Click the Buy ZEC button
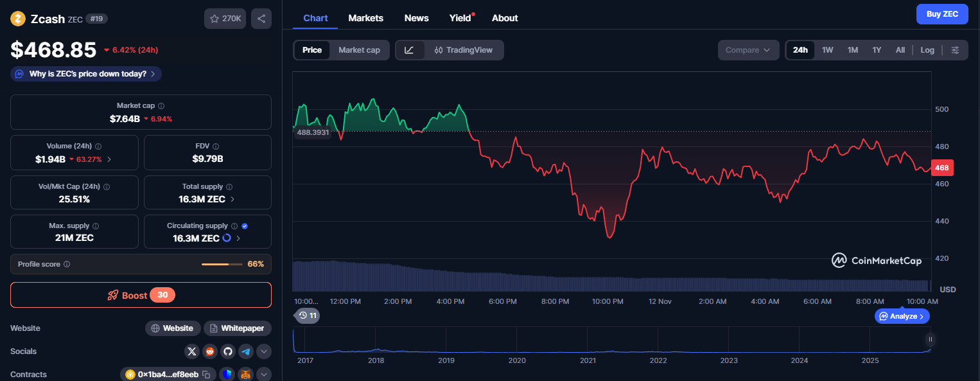 [x=942, y=14]
